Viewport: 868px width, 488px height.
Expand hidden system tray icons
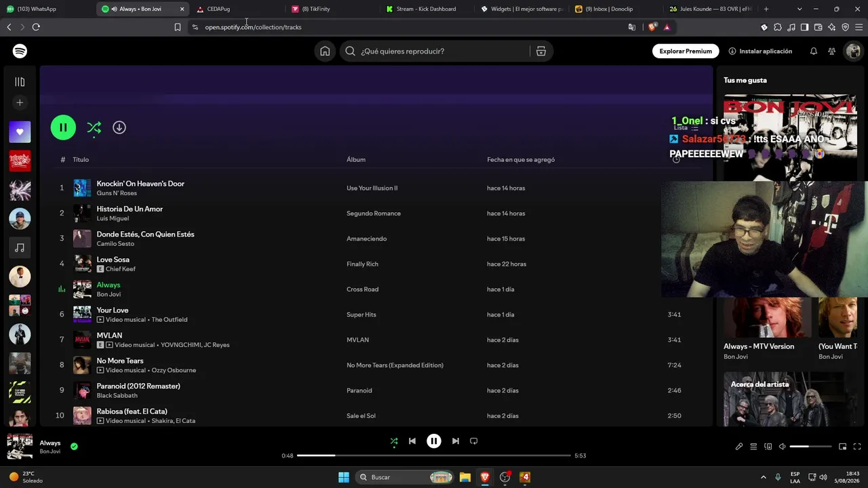click(x=763, y=477)
